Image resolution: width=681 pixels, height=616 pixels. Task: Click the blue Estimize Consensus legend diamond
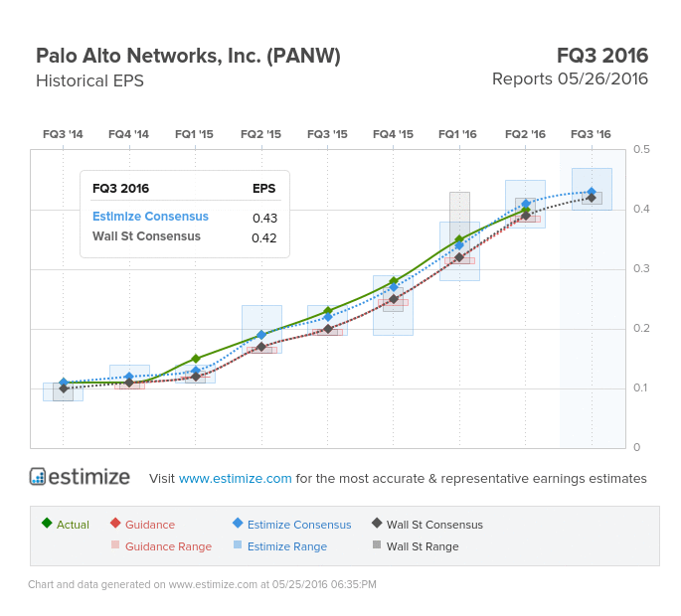tap(238, 523)
